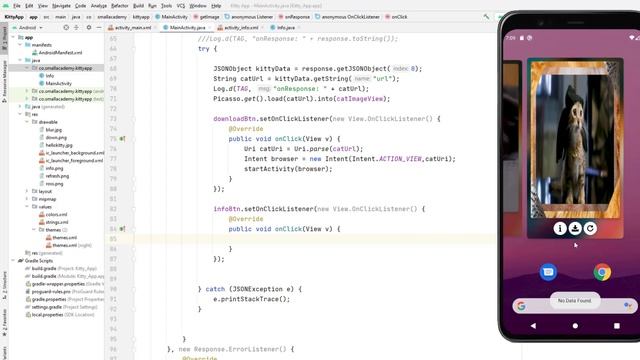Expand the mipmap folder
Screen dimensions: 640x360
pyautogui.click(x=27, y=199)
